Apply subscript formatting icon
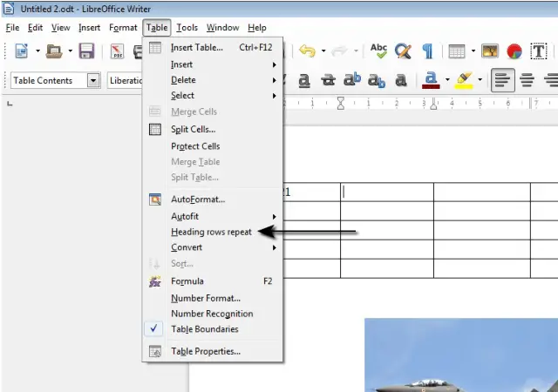Screen dimensions: 558x392 [377, 80]
